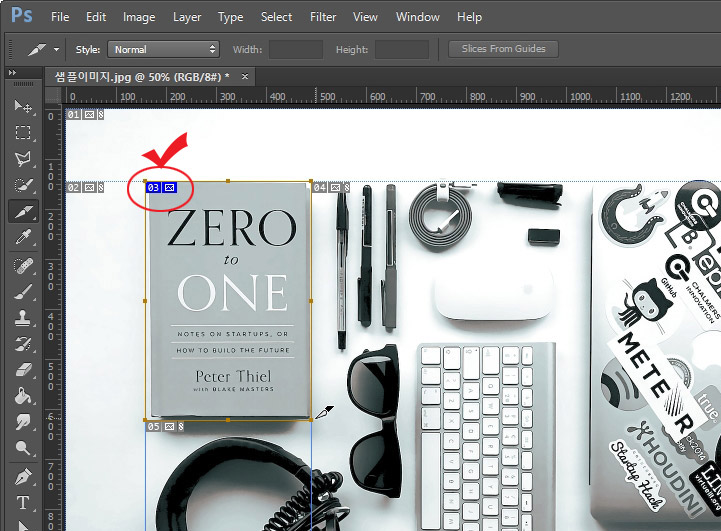Click the right-middle handle of slice 03
This screenshot has height=531, width=721.
point(311,301)
